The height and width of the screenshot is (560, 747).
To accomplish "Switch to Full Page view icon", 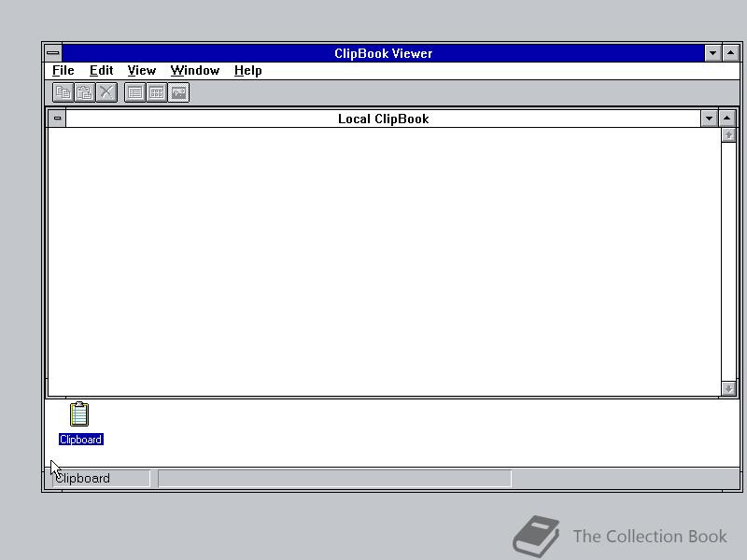I will (178, 92).
